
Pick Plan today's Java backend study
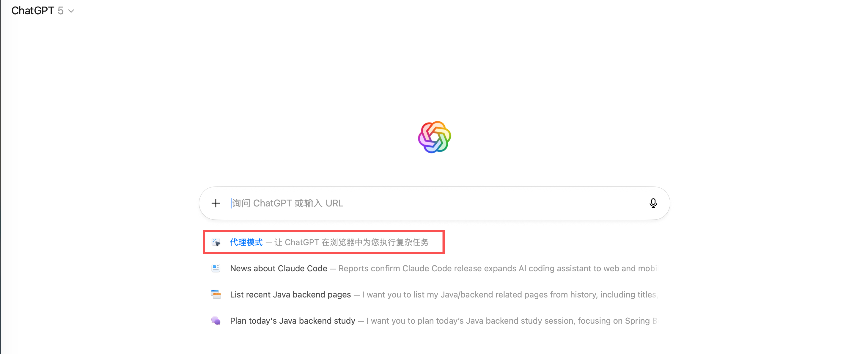click(x=293, y=321)
